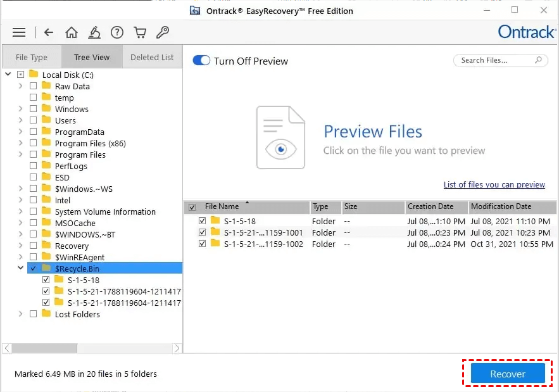This screenshot has height=392, width=559.
Task: Expand the Lost Folders node
Action: [x=20, y=314]
